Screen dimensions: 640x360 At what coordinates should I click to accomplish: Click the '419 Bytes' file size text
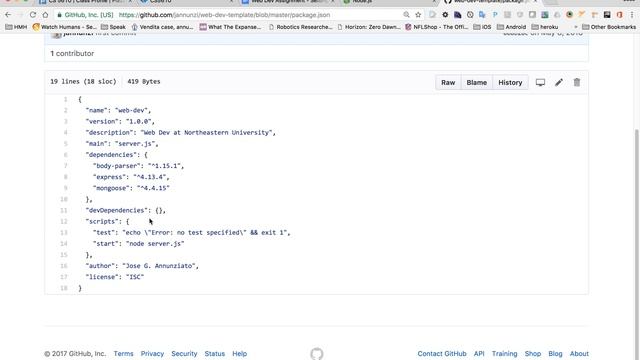[x=144, y=82]
